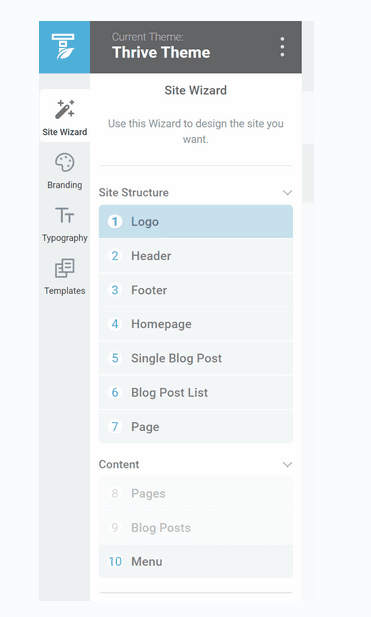Select the Header wizard step
371x617 pixels.
click(x=196, y=256)
